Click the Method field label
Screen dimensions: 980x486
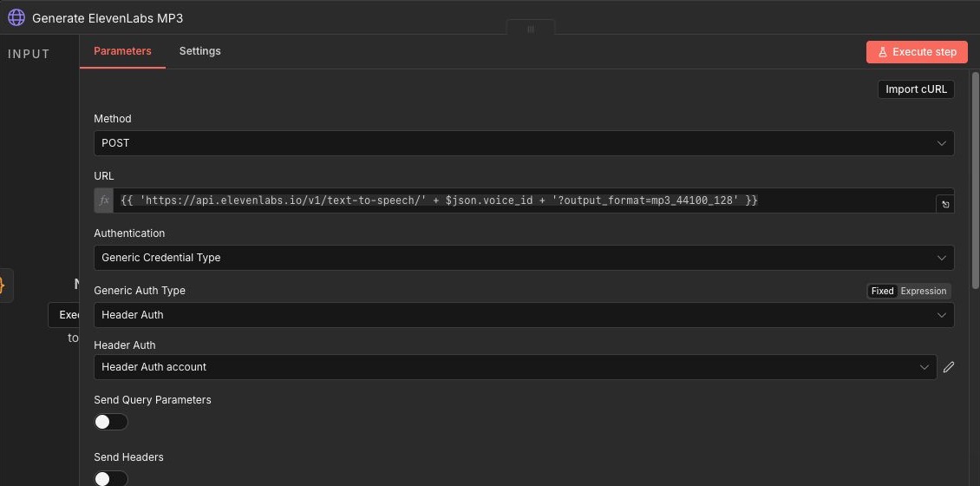(x=113, y=119)
